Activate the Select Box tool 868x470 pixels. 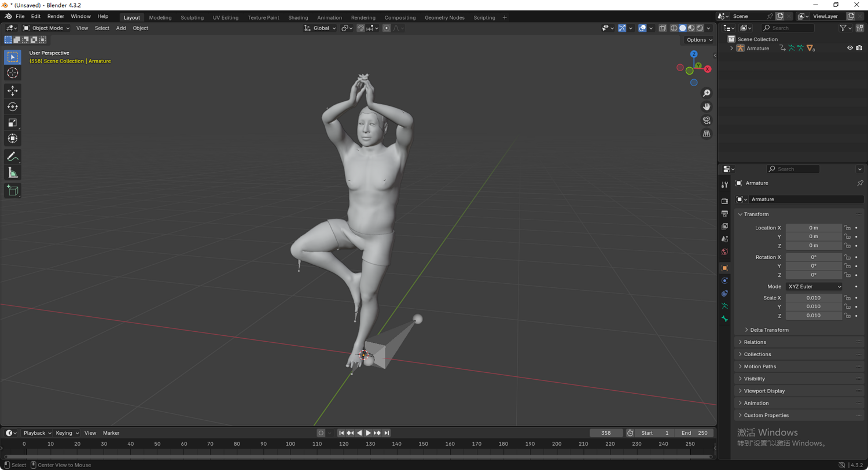click(x=13, y=57)
